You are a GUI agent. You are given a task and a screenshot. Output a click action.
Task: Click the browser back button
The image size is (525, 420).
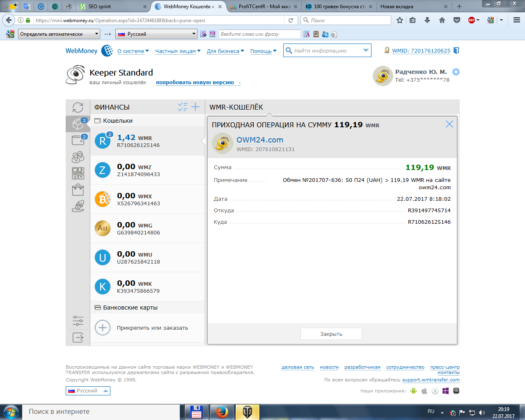tap(9, 20)
